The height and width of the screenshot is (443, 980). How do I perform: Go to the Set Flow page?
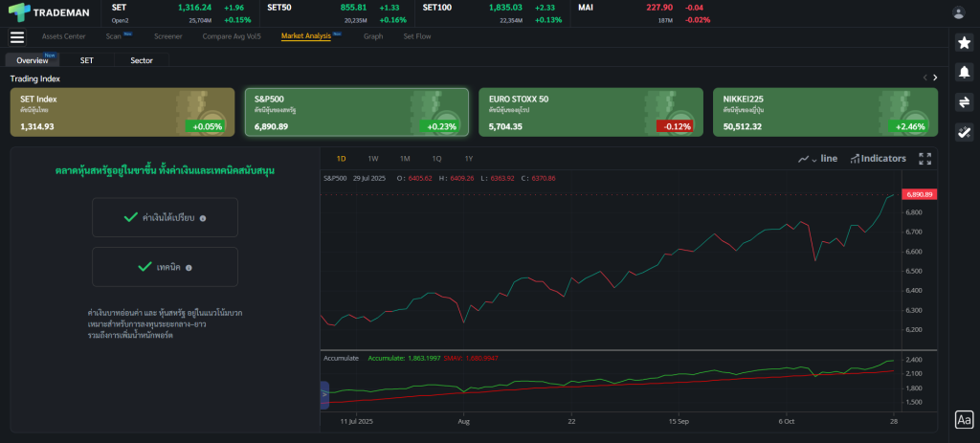click(416, 36)
